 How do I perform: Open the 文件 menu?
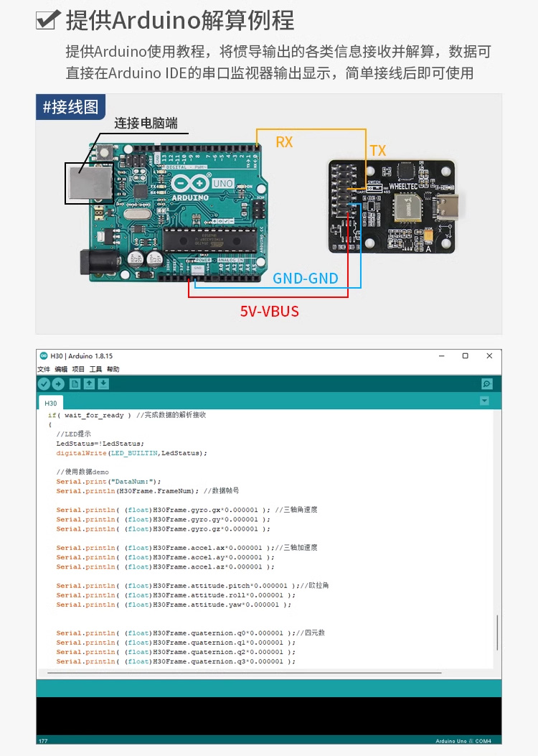click(x=44, y=369)
